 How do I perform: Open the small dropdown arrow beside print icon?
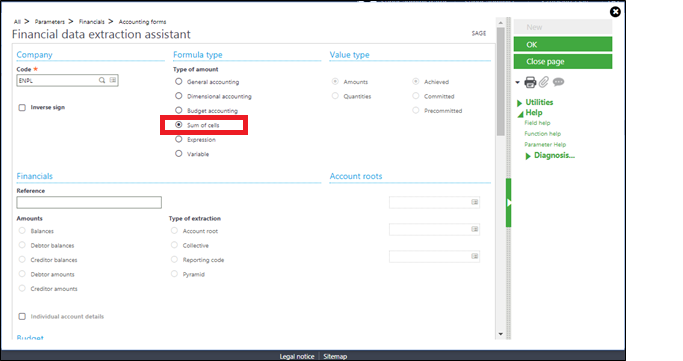517,82
